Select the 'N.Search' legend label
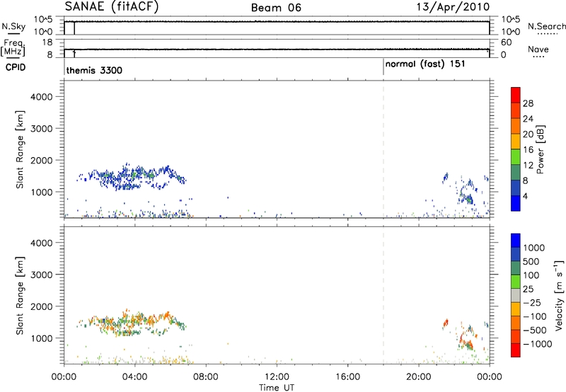The width and height of the screenshot is (566, 392). [x=546, y=26]
